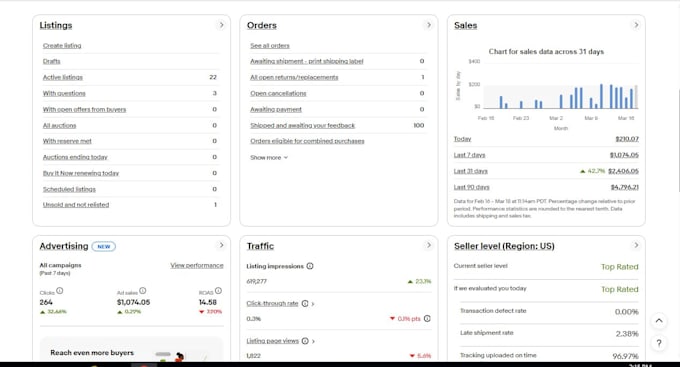Click the page vertical scrollbar

tap(678, 140)
